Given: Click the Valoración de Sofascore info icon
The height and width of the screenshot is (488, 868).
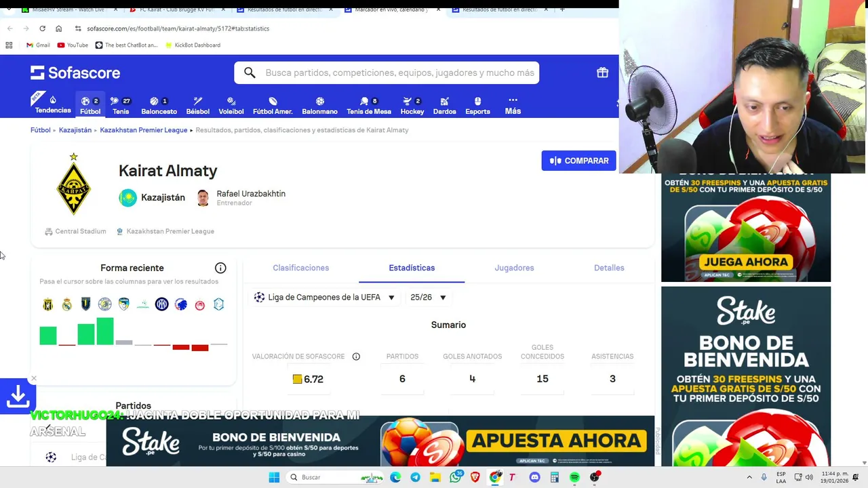Looking at the screenshot, I should [356, 357].
